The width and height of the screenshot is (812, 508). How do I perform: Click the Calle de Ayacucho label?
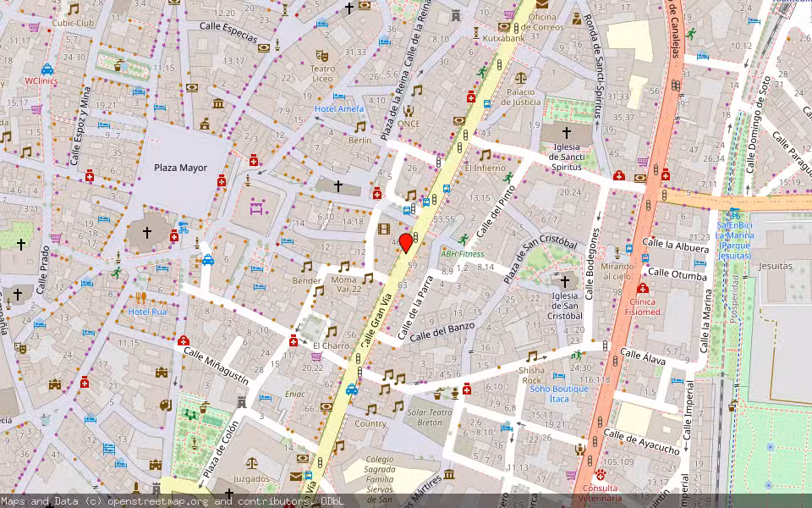pos(641,442)
